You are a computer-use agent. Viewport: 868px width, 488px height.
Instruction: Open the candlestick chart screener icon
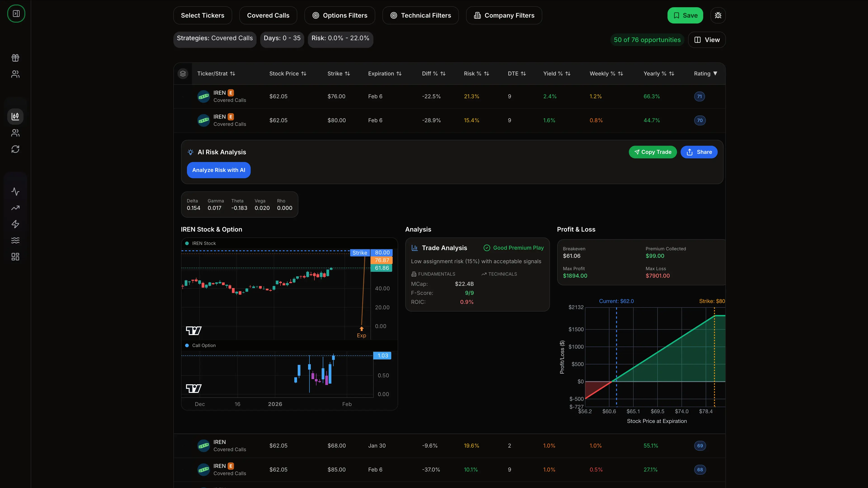pyautogui.click(x=15, y=117)
